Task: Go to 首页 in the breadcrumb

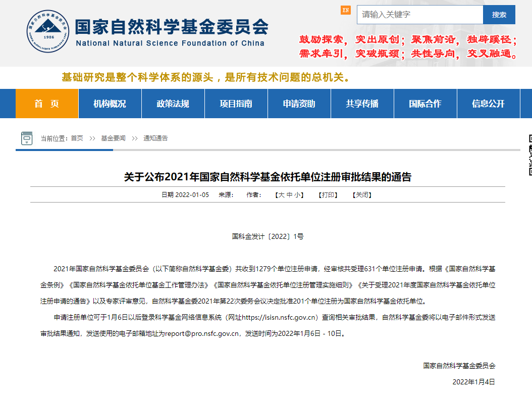Action: 77,138
